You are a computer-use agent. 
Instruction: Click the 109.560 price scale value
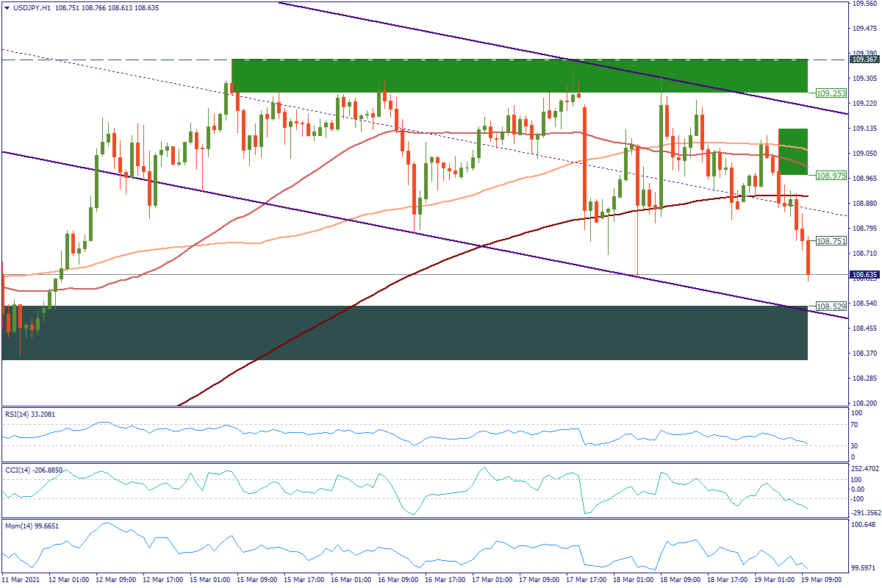coord(864,3)
